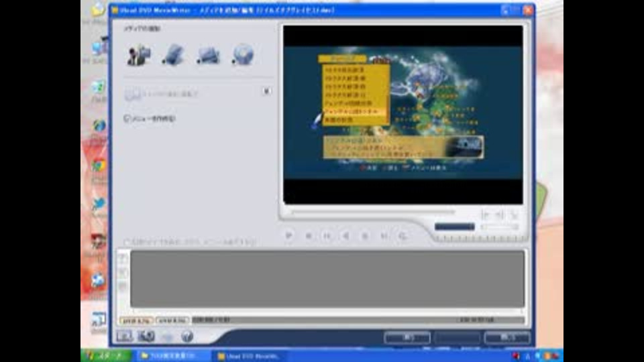The width and height of the screenshot is (644, 362).
Task: Click the video preview screen
Action: [403, 115]
